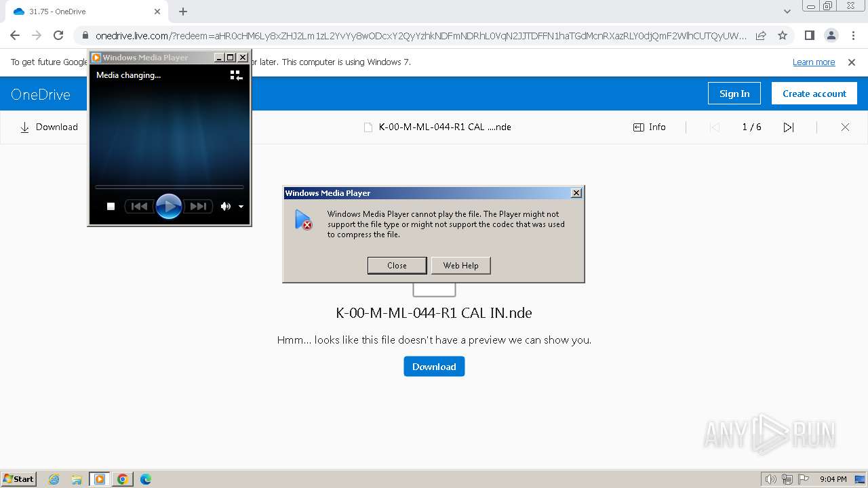
Task: Click file name K-00-M-ML-044-R1 CAL IN.nde
Action: click(x=434, y=313)
